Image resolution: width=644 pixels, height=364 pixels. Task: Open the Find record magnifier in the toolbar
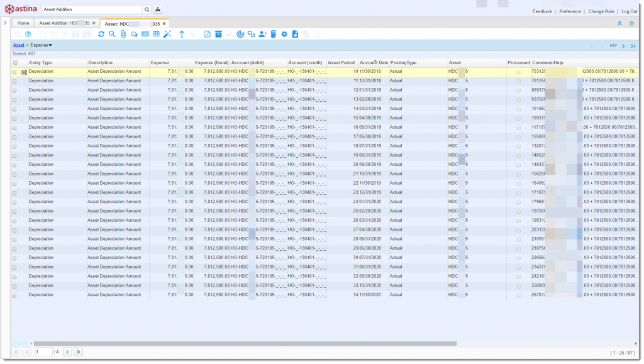click(112, 34)
